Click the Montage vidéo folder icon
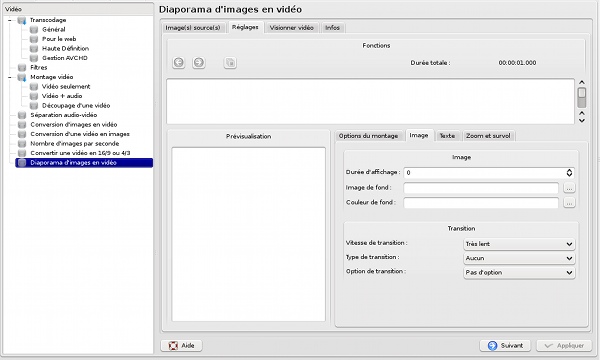Viewport: 600px width, 360px height. 22,77
